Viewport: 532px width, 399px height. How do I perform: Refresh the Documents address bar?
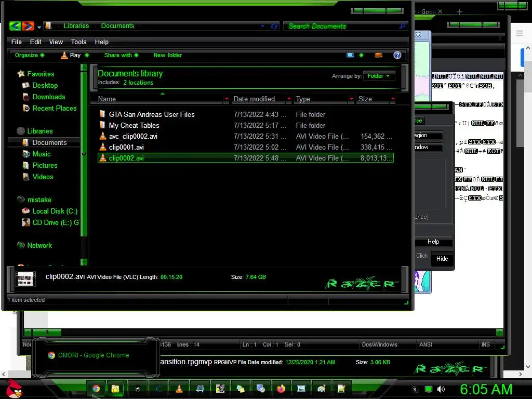coord(274,26)
